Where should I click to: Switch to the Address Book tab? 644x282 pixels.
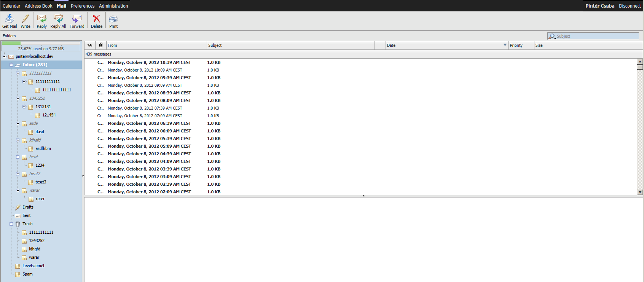[38, 6]
